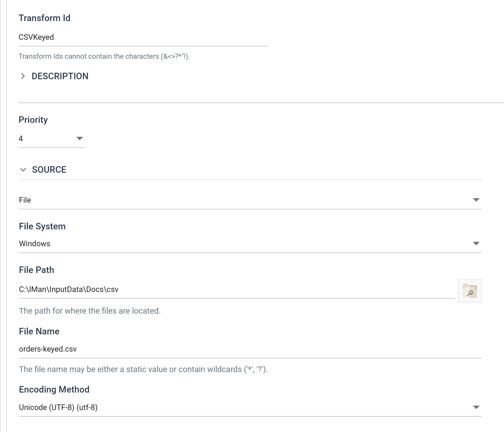The width and height of the screenshot is (504, 432).
Task: Select the Priority value 4
Action: pos(21,139)
